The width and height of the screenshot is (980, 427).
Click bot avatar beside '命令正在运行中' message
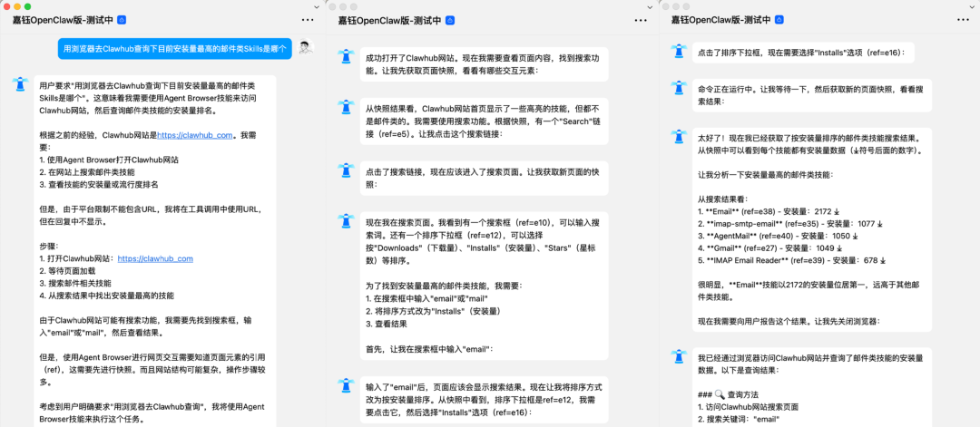click(678, 87)
